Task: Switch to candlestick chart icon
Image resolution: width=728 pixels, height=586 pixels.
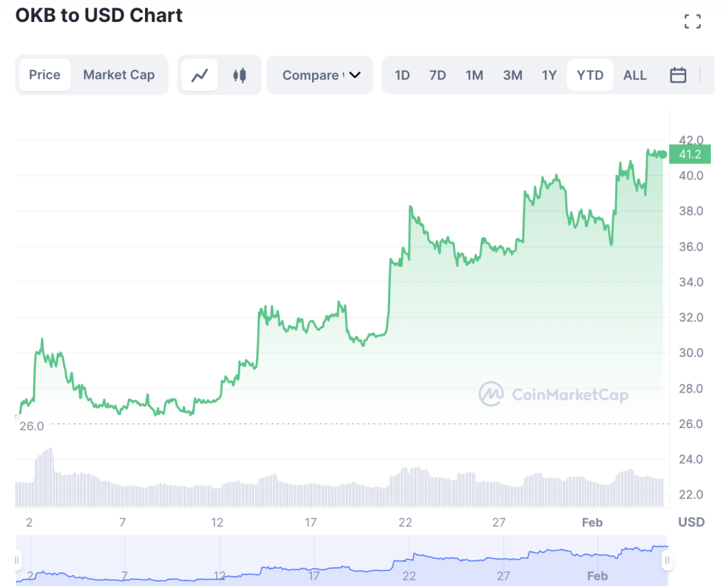Action: [240, 75]
